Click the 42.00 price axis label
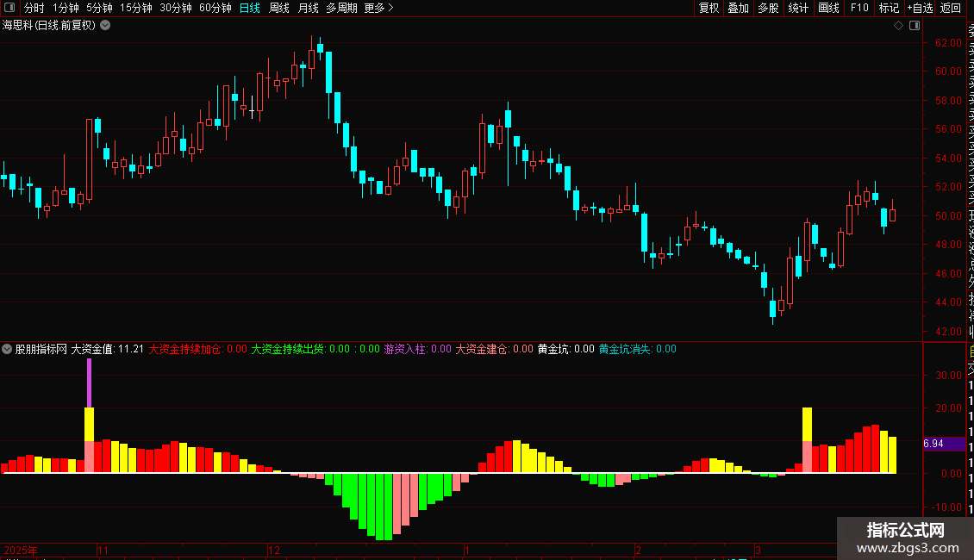This screenshot has height=560, width=974. point(948,332)
